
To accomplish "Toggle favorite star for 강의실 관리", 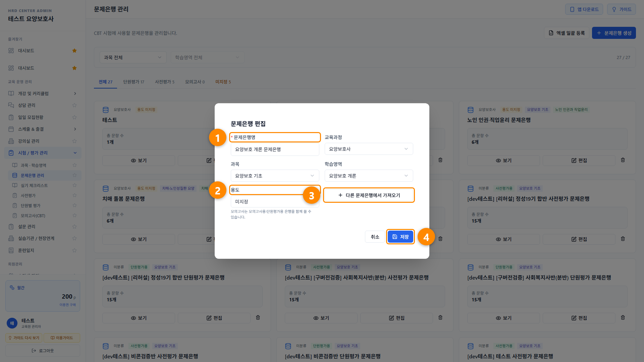I will pyautogui.click(x=74, y=141).
